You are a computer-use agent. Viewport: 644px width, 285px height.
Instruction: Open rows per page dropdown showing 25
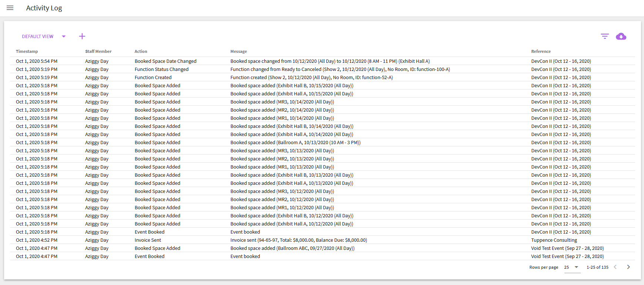click(572, 267)
